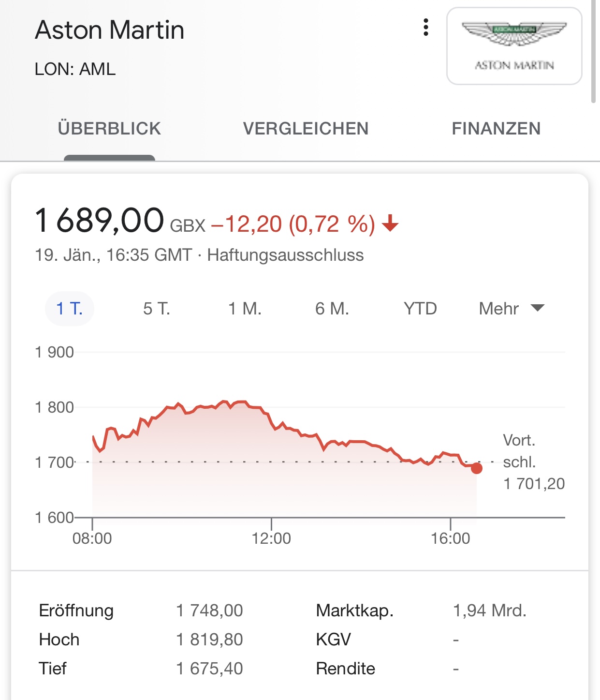Select the 6 M. time range

[x=332, y=309]
